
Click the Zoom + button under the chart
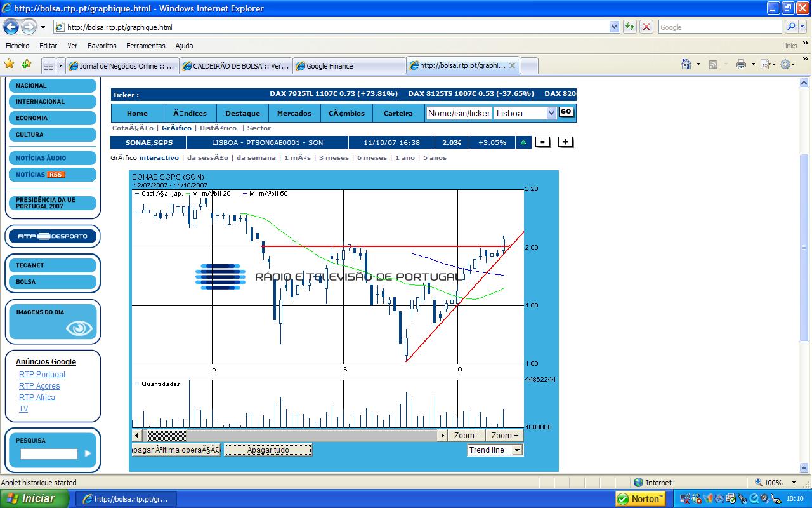point(505,435)
